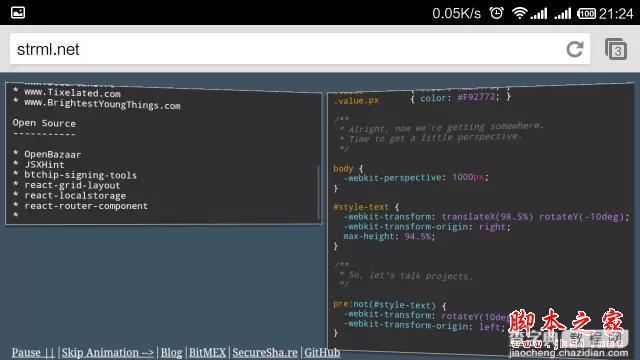Viewport: 640px width, 360px height.
Task: Tap the image notification icon in status bar
Action: [x=18, y=13]
